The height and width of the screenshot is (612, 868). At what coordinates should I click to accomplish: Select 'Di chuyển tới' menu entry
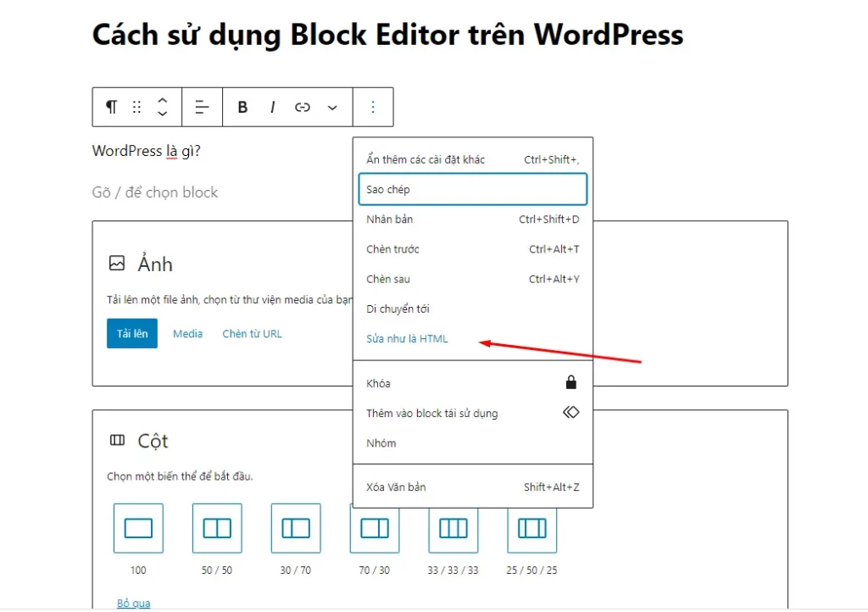(x=473, y=309)
